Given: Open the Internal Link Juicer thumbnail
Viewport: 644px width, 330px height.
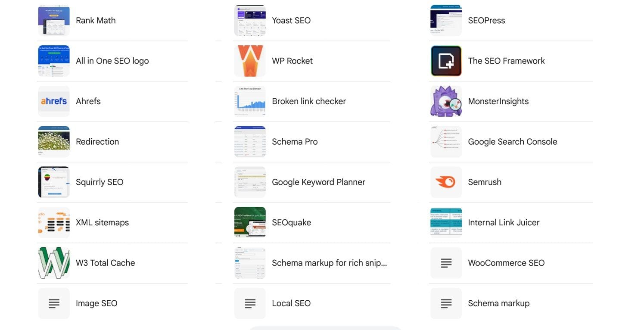Looking at the screenshot, I should click(446, 223).
